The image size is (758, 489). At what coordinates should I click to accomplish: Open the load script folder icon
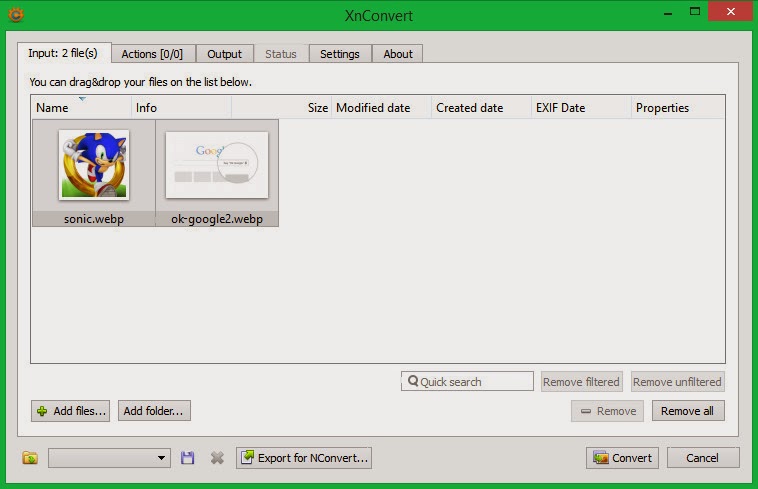[30, 457]
